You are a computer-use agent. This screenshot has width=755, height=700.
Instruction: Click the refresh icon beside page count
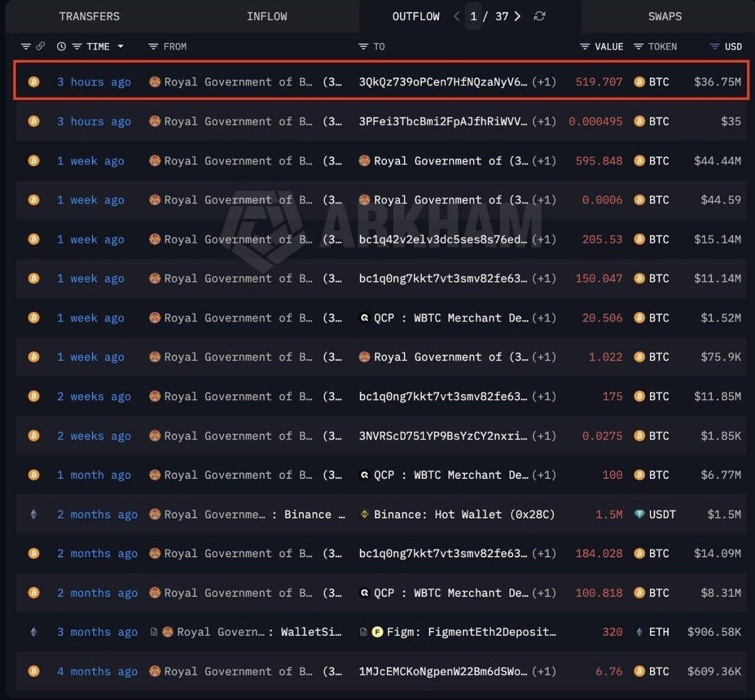(x=539, y=16)
